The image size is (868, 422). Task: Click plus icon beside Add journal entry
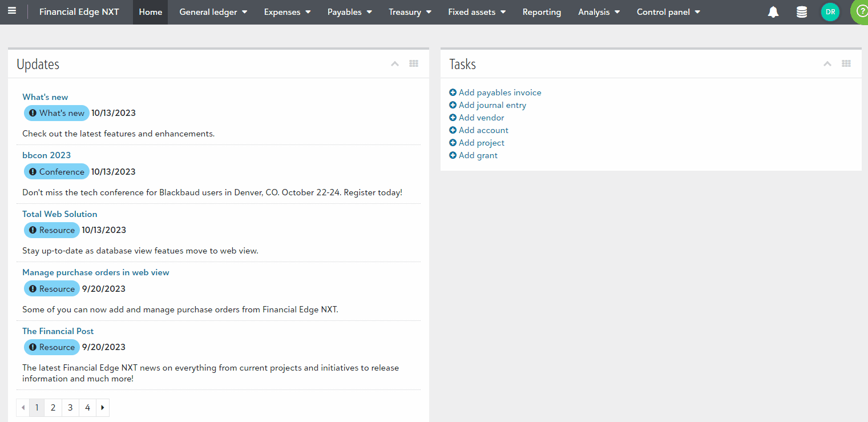click(x=453, y=105)
